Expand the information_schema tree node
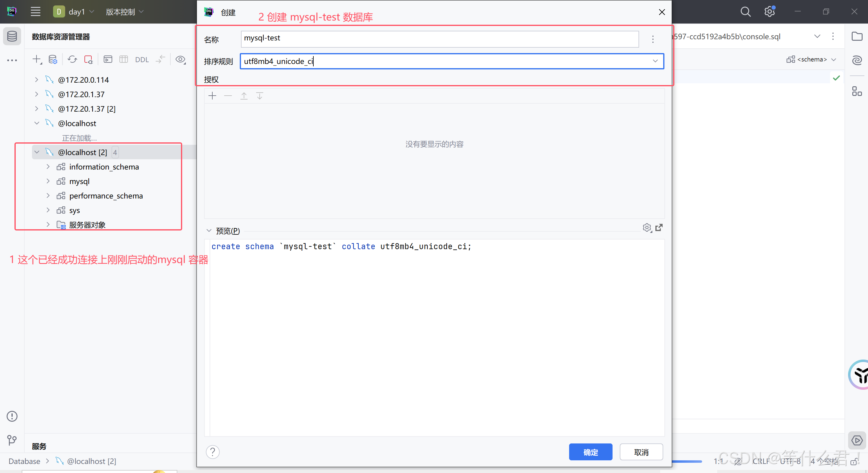Screen dimensions: 868x473 [x=48, y=167]
